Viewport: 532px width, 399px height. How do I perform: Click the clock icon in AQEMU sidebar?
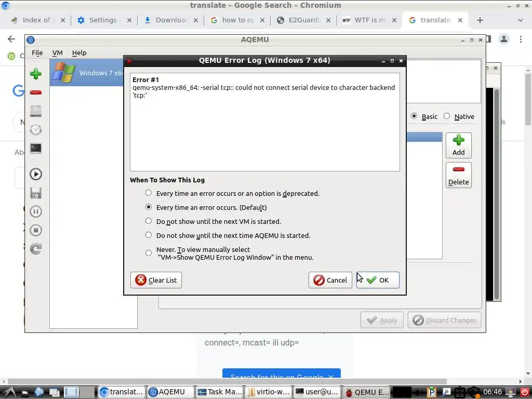coord(36,129)
